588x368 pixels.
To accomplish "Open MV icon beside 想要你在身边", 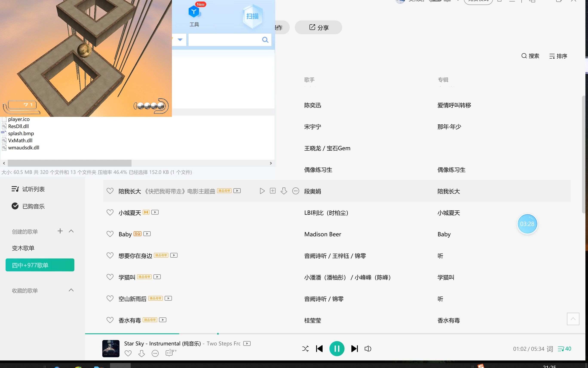I will coord(174,255).
